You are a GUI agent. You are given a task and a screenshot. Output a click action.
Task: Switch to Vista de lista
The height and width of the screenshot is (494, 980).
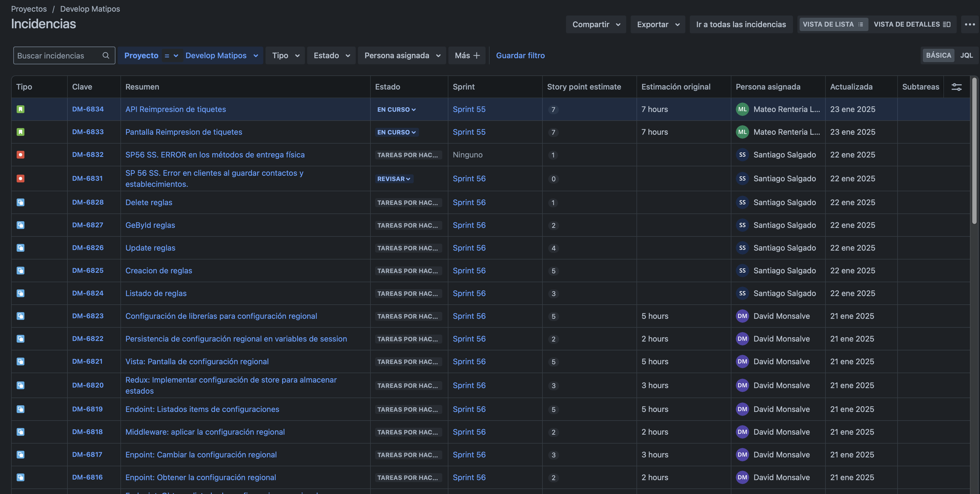coord(833,24)
